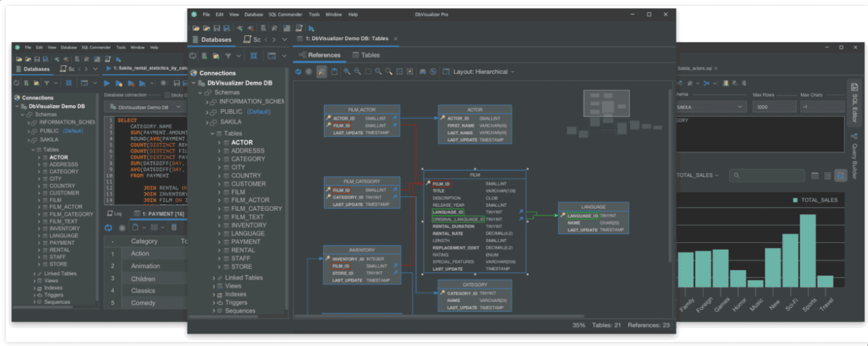Click the export graph clipboard icon

[x=335, y=71]
